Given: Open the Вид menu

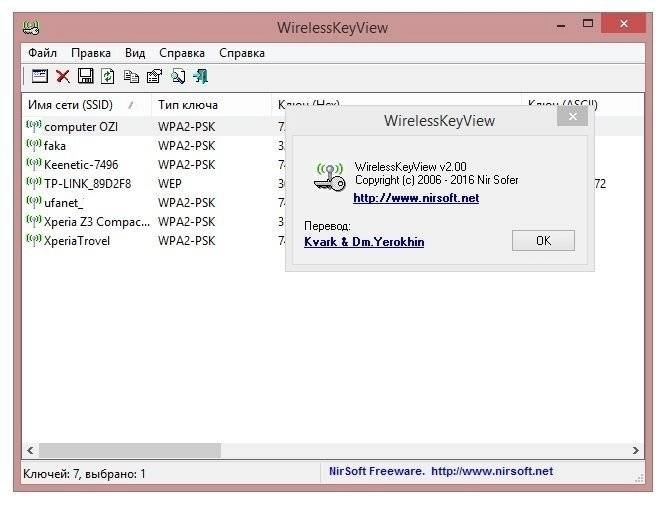Looking at the screenshot, I should click(135, 53).
